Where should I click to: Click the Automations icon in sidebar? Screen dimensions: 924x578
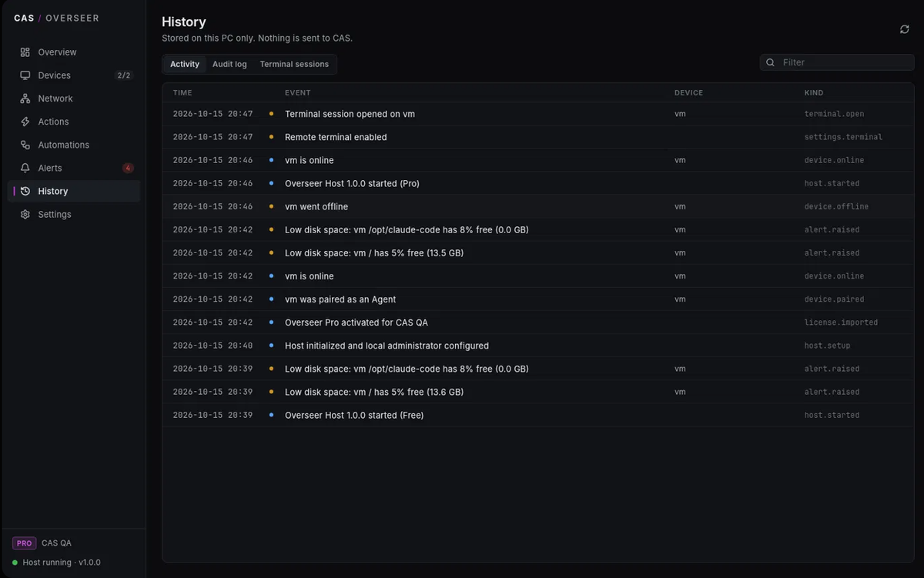point(25,145)
